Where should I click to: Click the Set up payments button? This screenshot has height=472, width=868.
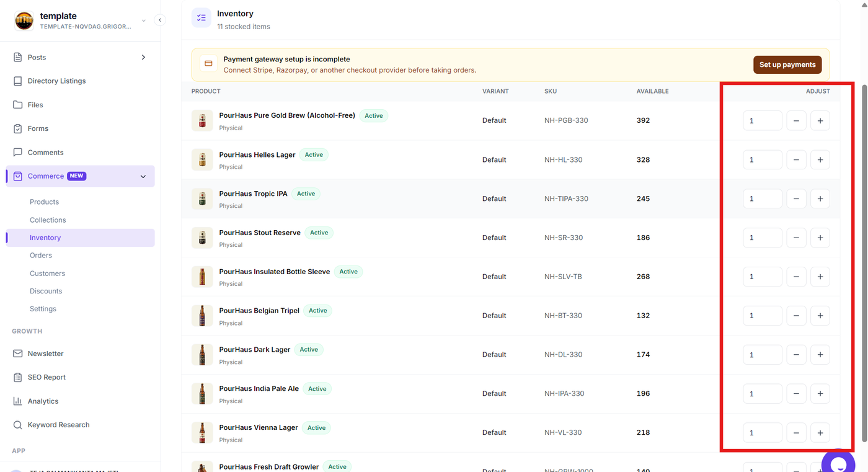coord(787,65)
